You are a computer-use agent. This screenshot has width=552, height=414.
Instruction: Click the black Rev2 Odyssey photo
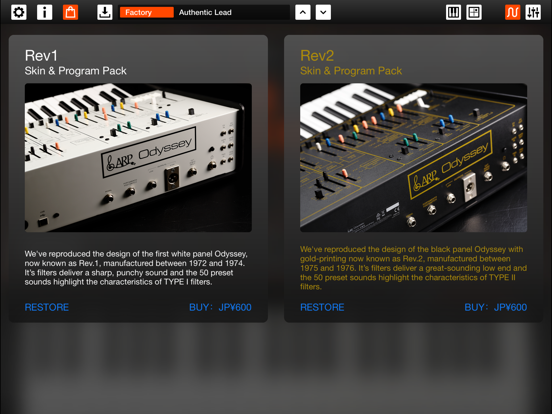(x=414, y=158)
